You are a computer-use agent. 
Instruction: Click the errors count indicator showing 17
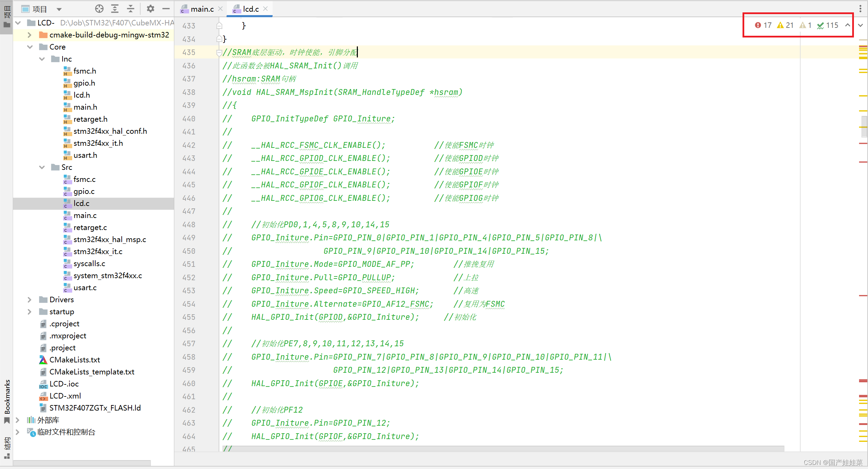click(763, 25)
